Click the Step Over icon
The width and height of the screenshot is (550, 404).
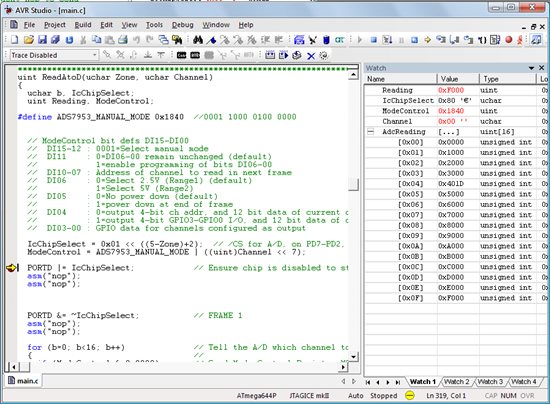pos(455,40)
